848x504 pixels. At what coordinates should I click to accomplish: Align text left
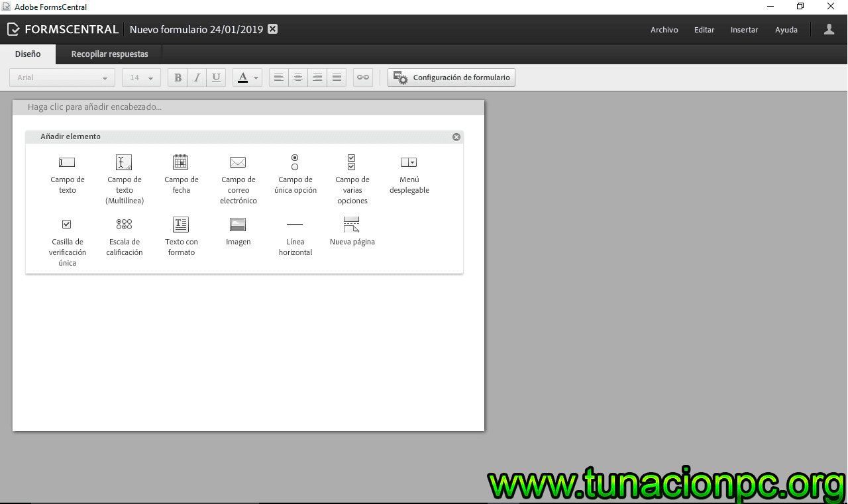point(279,77)
